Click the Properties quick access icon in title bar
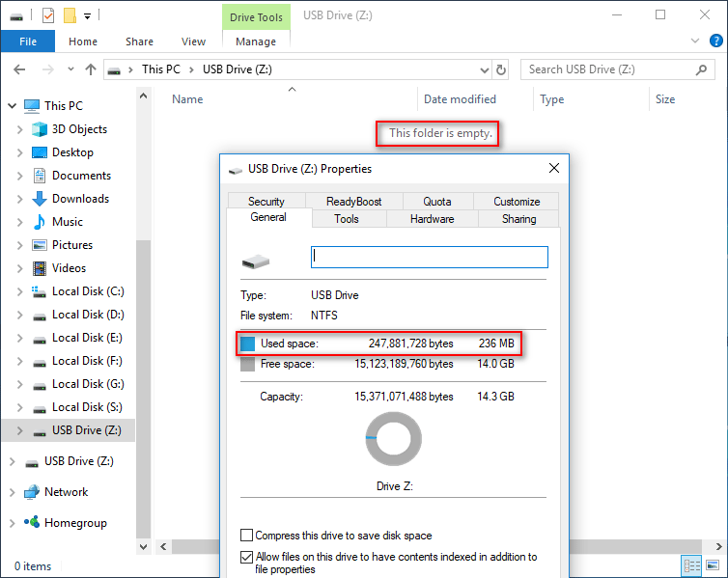Screen dimensions: 728x578 point(48,15)
